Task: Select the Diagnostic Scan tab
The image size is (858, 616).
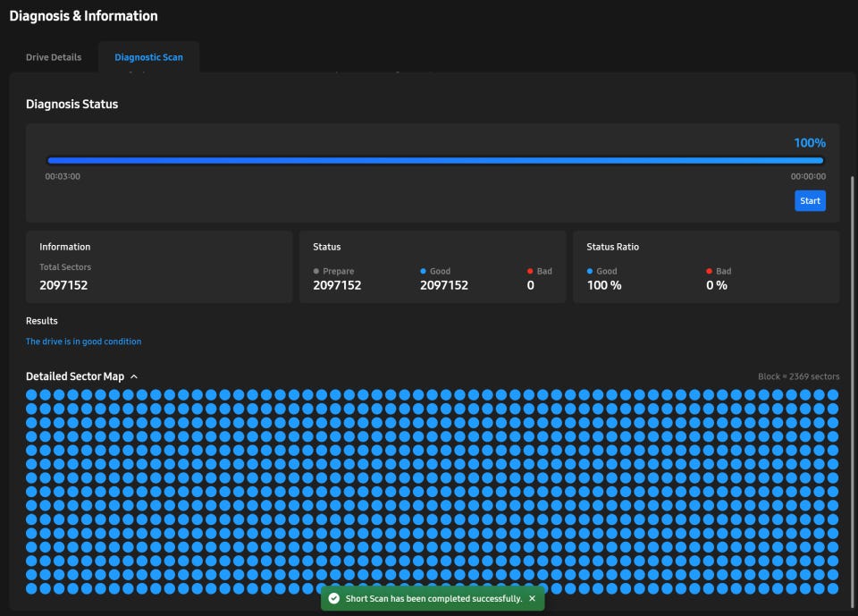Action: tap(149, 57)
